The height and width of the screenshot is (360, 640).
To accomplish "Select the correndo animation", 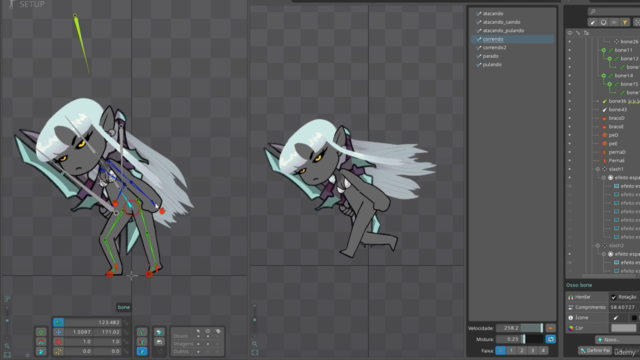I will 512,39.
